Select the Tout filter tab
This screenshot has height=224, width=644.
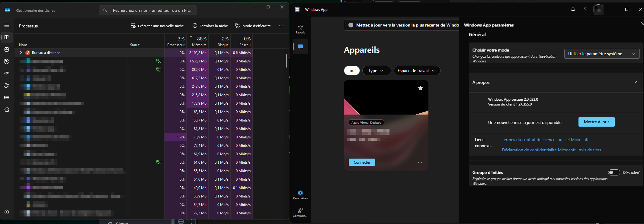point(352,71)
